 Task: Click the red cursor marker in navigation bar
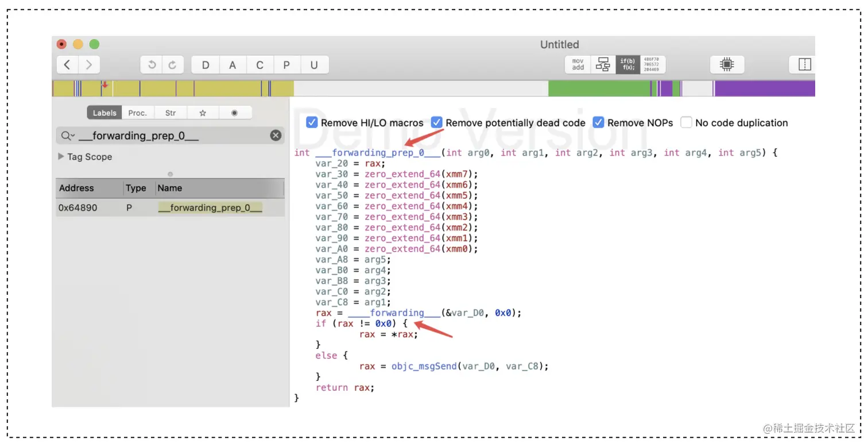(x=105, y=85)
